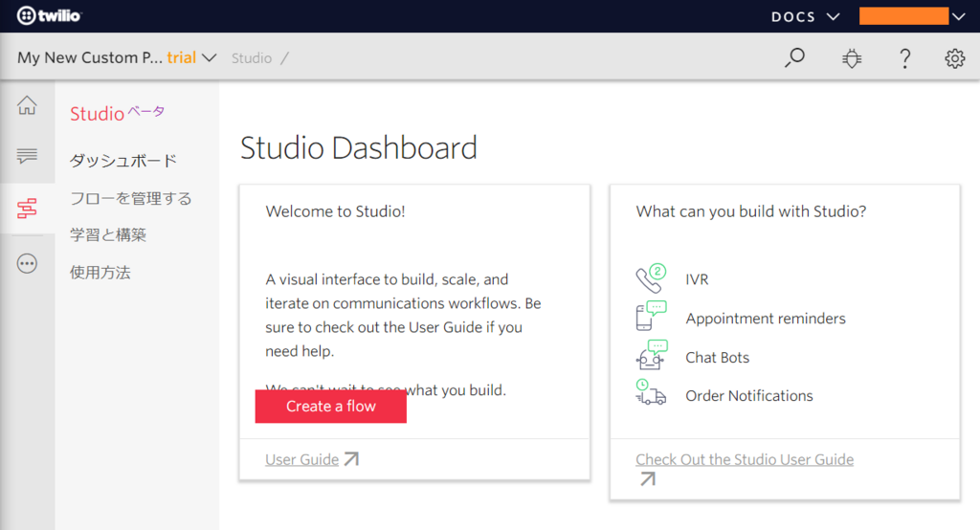Open the Programmable SMS chat icon in sidebar

pos(27,156)
